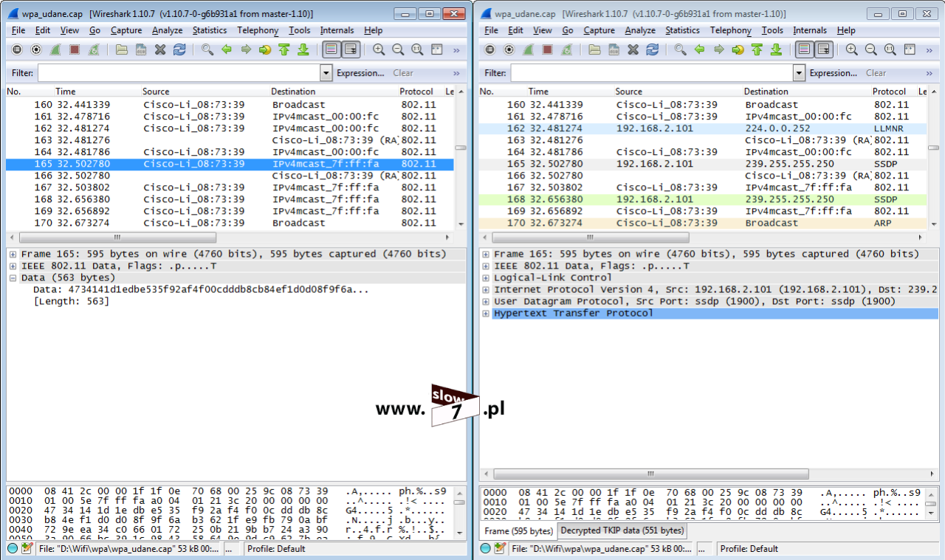This screenshot has width=945, height=560.
Task: Select packet 170 ARP row in right window
Action: click(702, 223)
